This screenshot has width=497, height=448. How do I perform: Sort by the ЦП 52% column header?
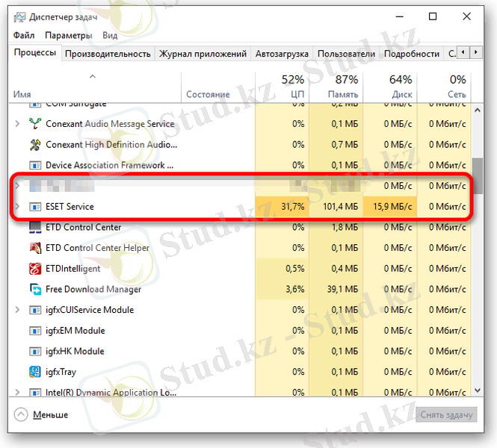282,88
